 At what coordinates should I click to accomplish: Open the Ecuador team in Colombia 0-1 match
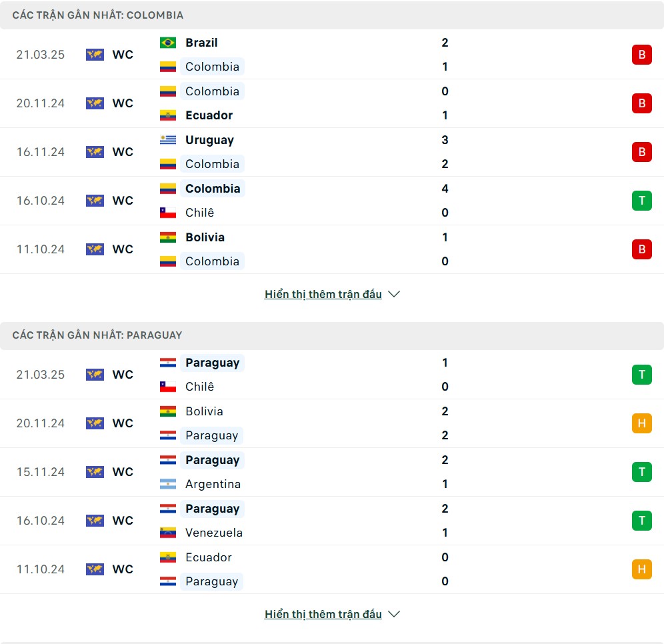point(209,115)
